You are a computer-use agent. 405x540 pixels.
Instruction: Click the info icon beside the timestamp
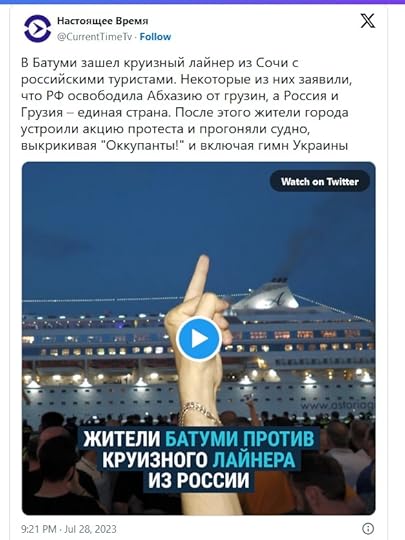pyautogui.click(x=368, y=528)
